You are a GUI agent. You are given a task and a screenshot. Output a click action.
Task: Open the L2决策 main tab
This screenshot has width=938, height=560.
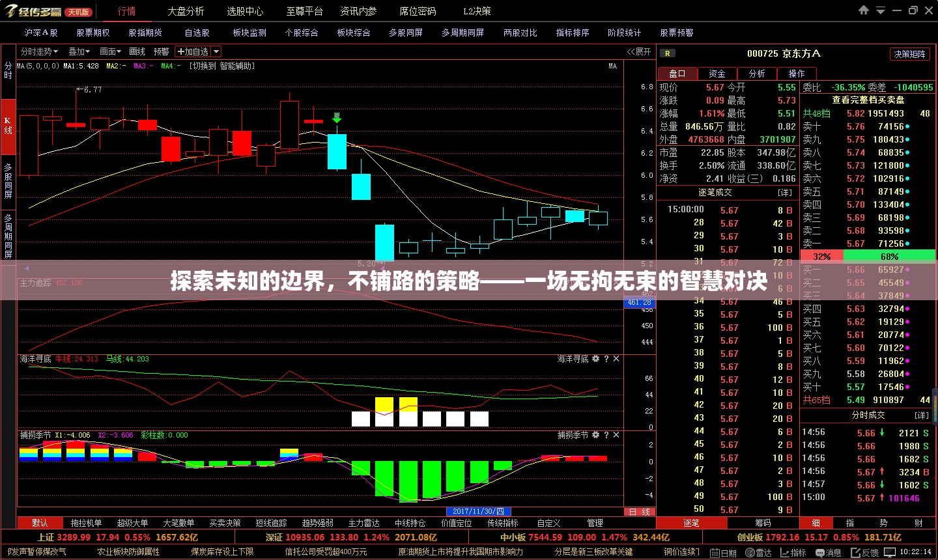(477, 11)
